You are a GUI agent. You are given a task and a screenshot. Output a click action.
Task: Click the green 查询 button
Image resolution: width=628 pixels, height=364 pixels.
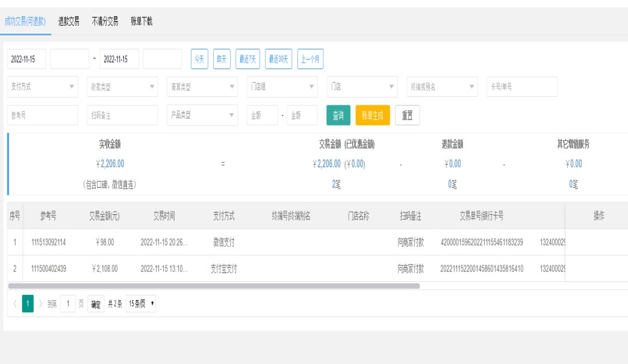[338, 114]
